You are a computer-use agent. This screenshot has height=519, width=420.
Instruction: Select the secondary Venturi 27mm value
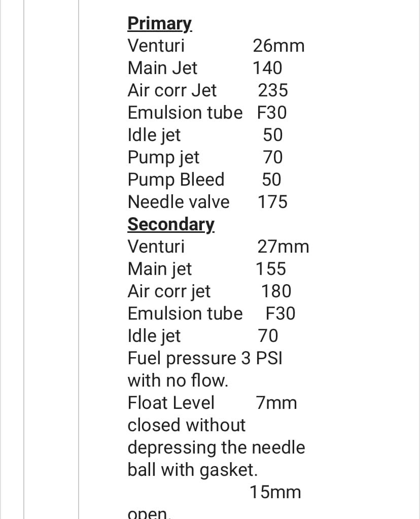(x=284, y=247)
